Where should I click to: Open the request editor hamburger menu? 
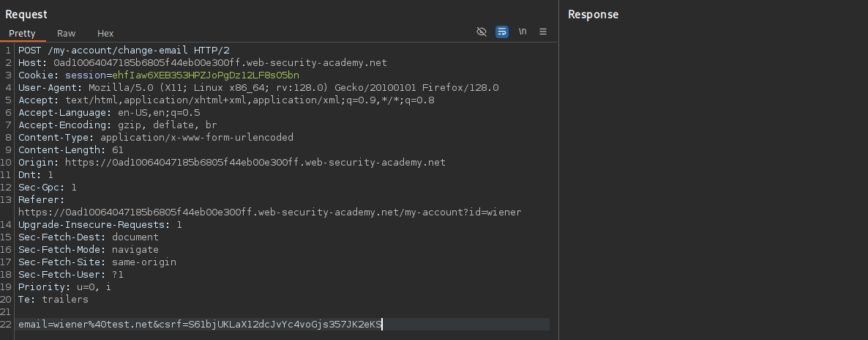coord(543,32)
